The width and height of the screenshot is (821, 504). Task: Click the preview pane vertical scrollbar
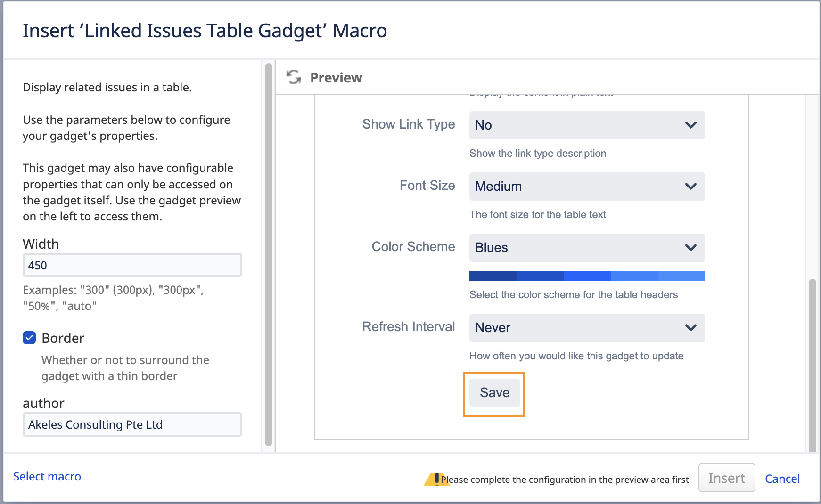pyautogui.click(x=812, y=365)
